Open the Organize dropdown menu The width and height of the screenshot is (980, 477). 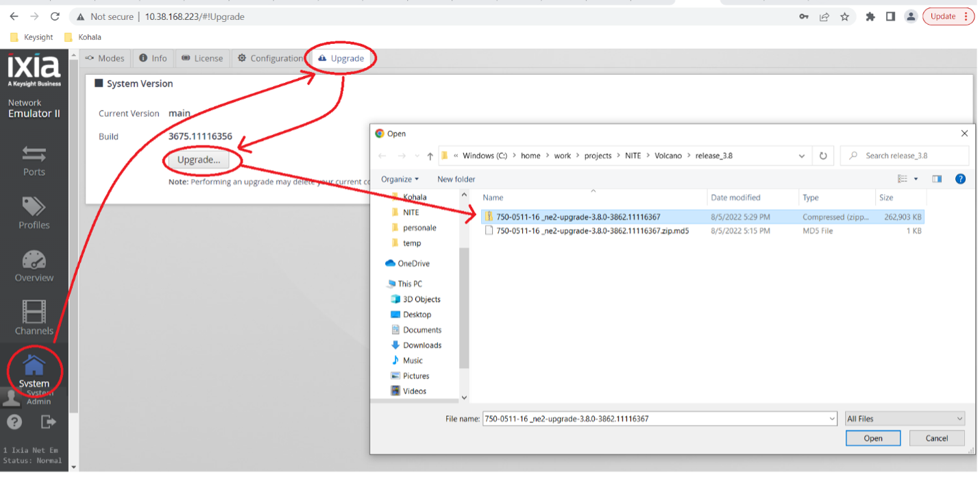point(400,179)
